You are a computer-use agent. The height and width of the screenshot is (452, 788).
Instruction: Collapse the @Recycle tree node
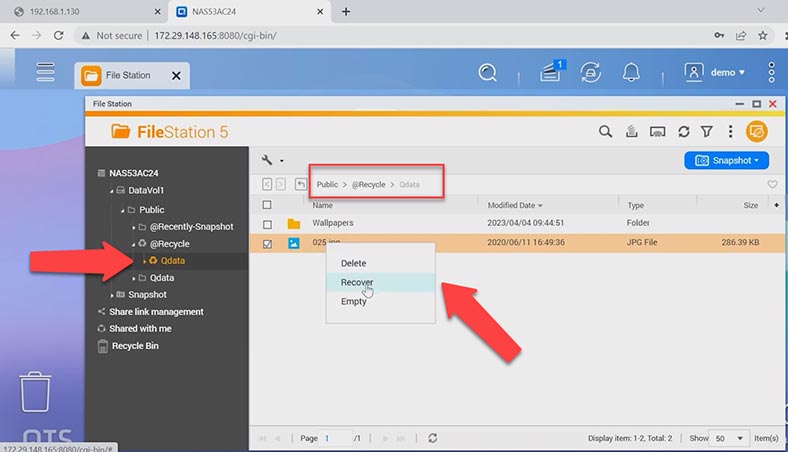(x=134, y=244)
